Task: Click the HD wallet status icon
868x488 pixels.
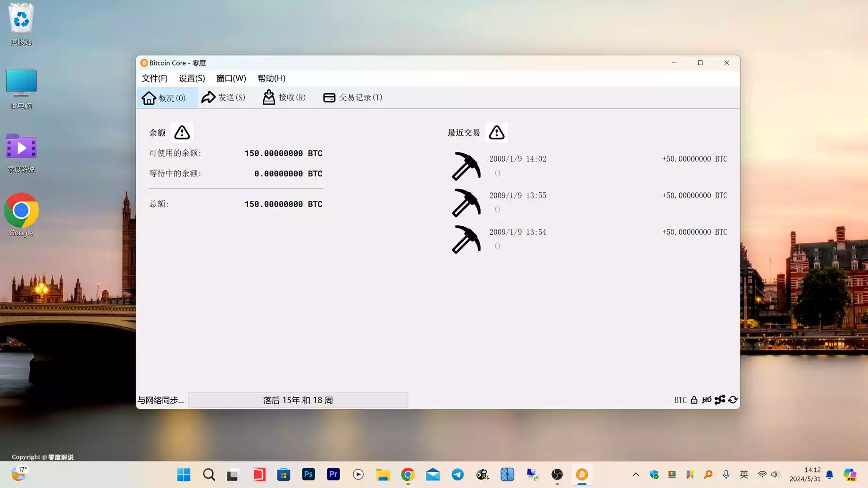Action: click(706, 400)
